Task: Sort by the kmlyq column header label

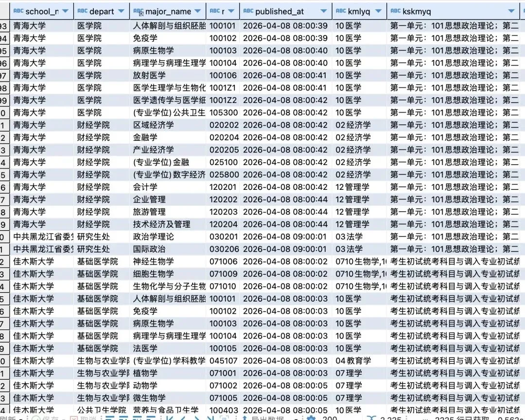Action: pyautogui.click(x=359, y=12)
